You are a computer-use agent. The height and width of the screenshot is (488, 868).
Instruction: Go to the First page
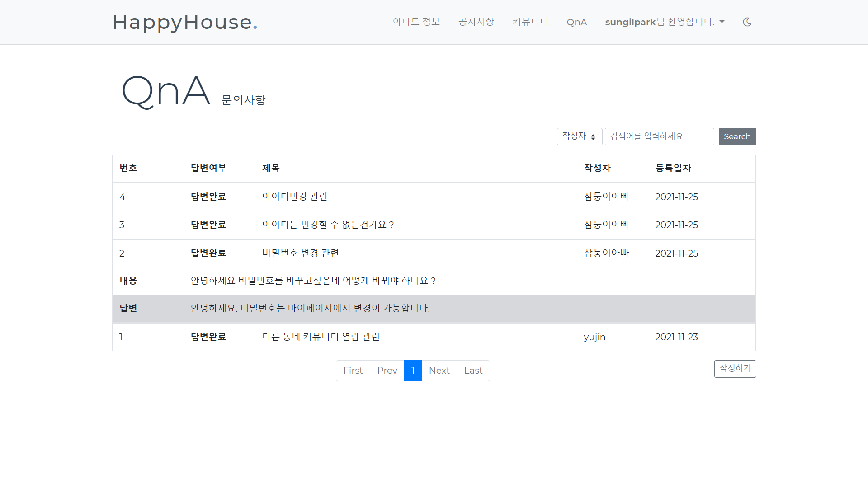click(x=353, y=370)
